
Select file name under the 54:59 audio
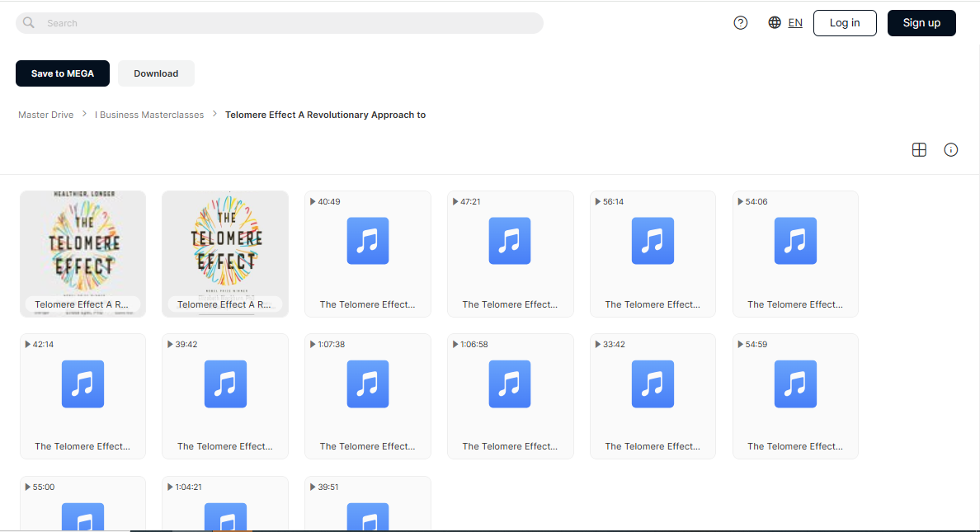pos(795,446)
